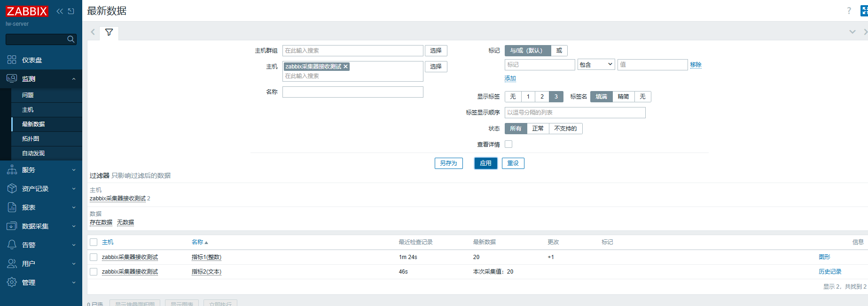868x306 pixels.
Task: Click the 服务 services icon
Action: (12, 170)
